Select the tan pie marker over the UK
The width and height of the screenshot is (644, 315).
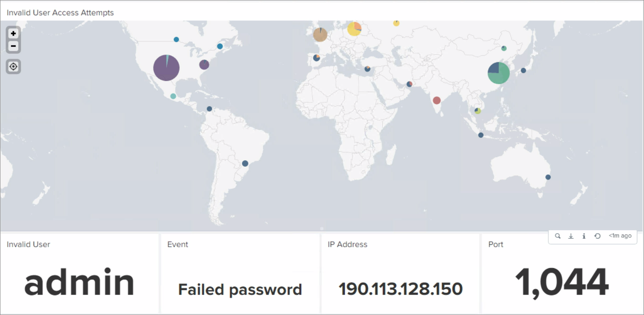click(320, 34)
